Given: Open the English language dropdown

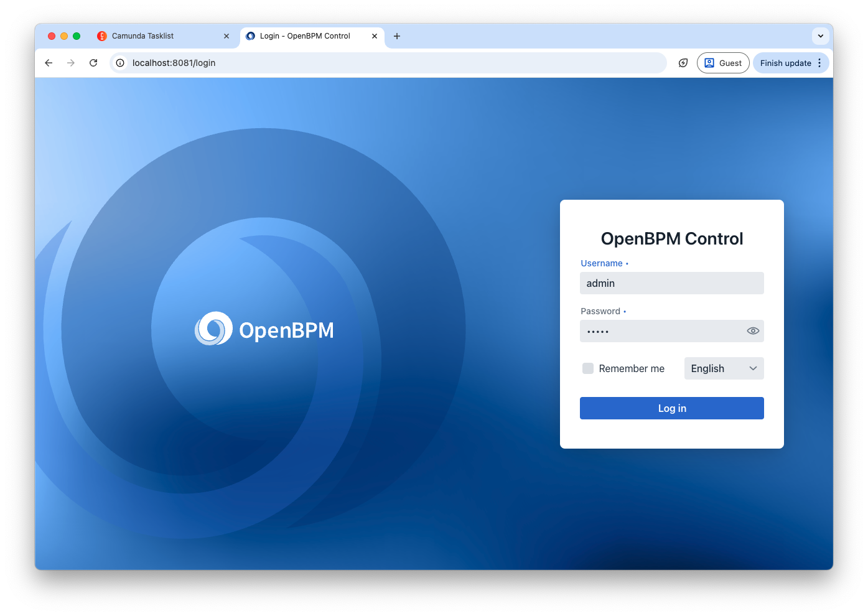Looking at the screenshot, I should [724, 368].
